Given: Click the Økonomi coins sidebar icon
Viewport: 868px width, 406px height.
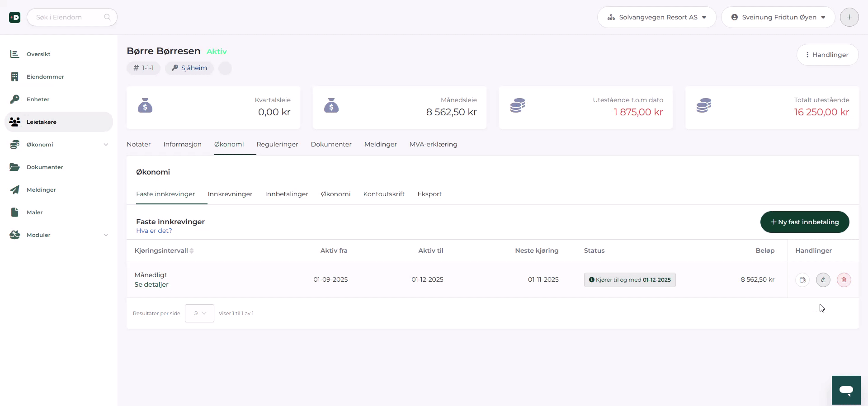Looking at the screenshot, I should (14, 145).
